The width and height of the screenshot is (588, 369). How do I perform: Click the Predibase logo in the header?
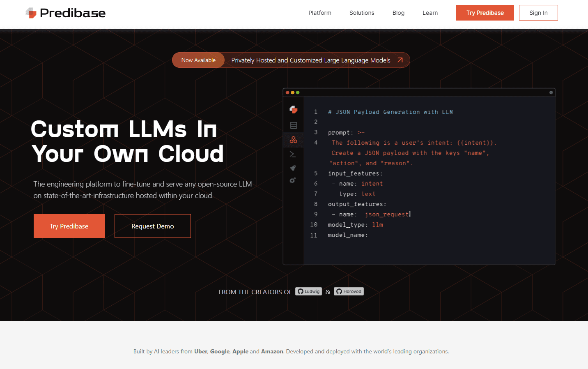(65, 13)
